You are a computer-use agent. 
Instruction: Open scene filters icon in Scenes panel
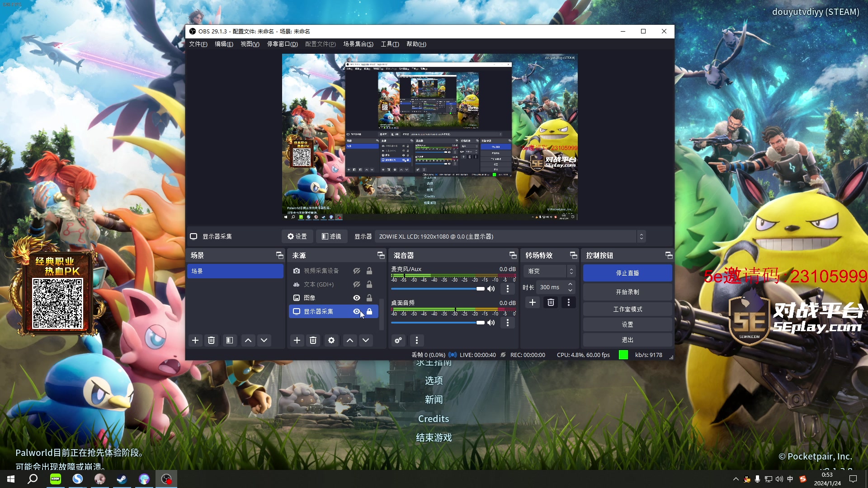[230, 340]
